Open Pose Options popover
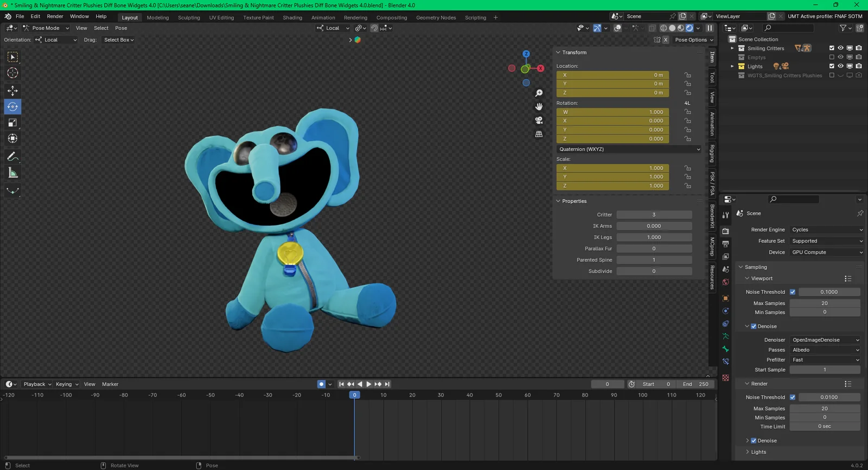This screenshot has height=470, width=868. (x=694, y=40)
